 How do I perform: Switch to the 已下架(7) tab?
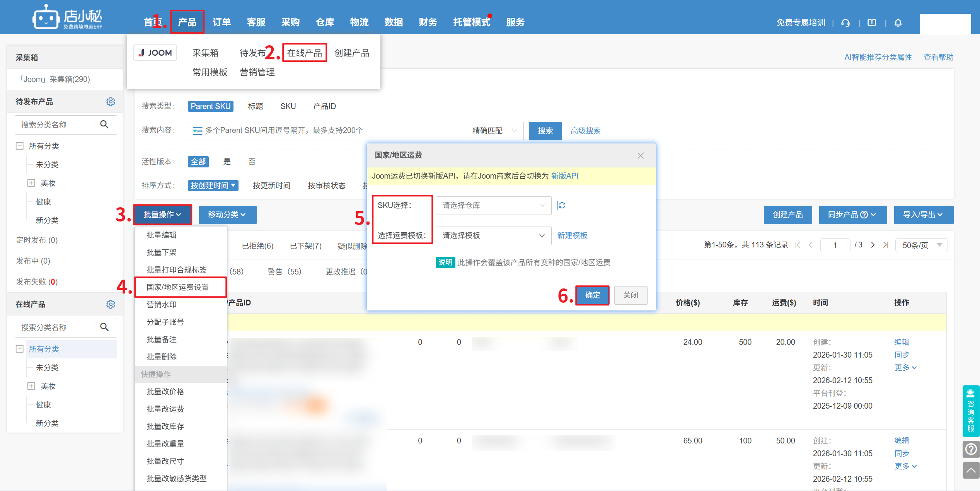coord(305,246)
